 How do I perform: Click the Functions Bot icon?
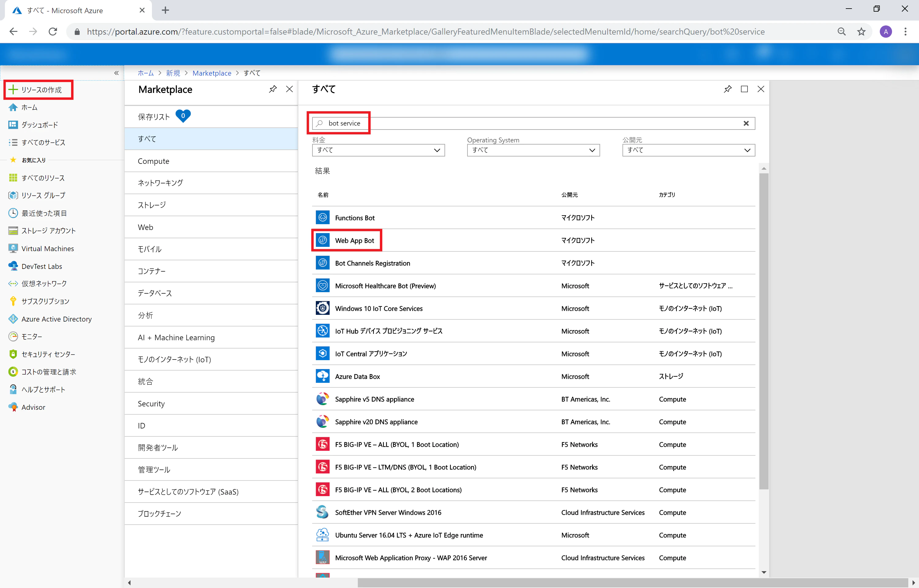[x=323, y=218]
